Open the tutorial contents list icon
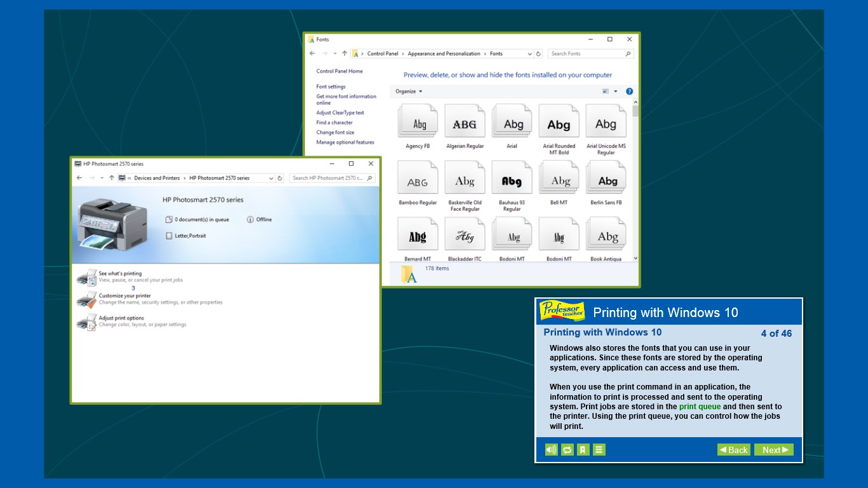This screenshot has height=488, width=868. pos(599,450)
